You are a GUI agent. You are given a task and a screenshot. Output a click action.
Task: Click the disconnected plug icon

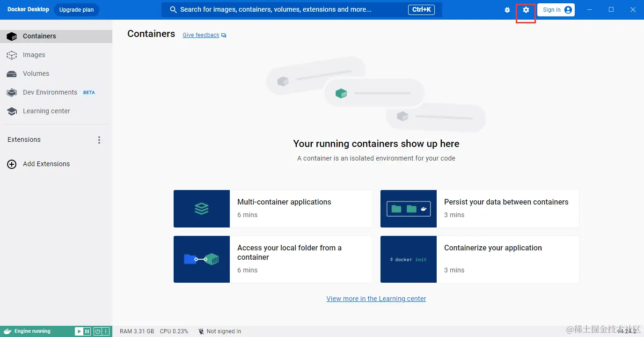(201, 331)
